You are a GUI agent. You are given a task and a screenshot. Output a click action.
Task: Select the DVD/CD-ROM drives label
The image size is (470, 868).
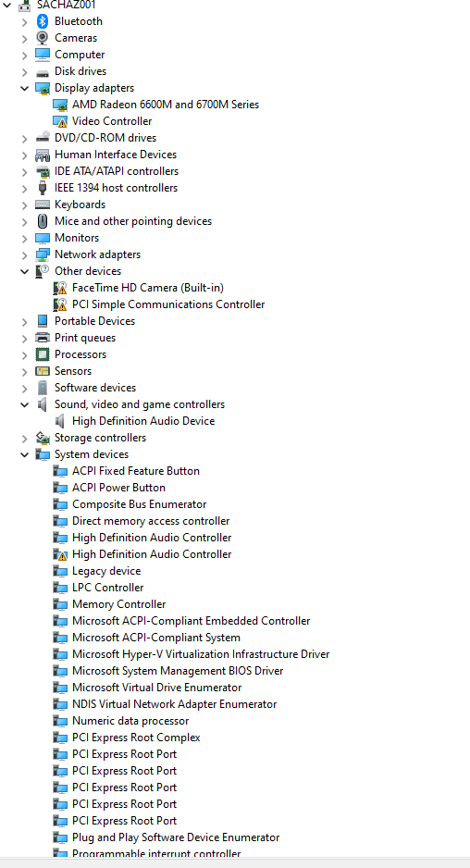105,138
